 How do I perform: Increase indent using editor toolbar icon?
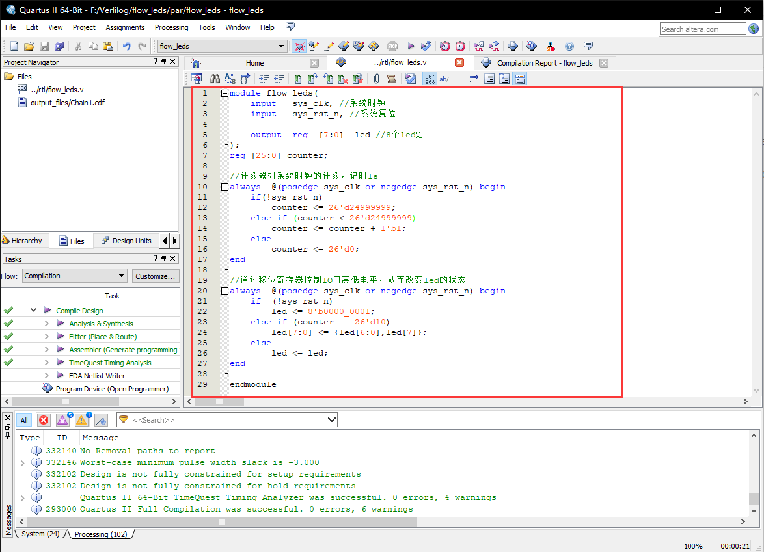click(x=264, y=78)
